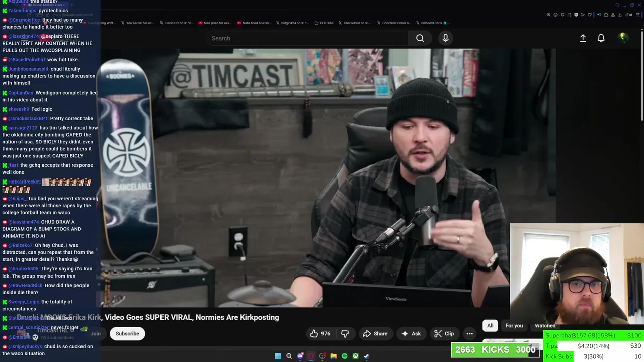Open OBS Studio from the taskbar

click(x=323, y=356)
